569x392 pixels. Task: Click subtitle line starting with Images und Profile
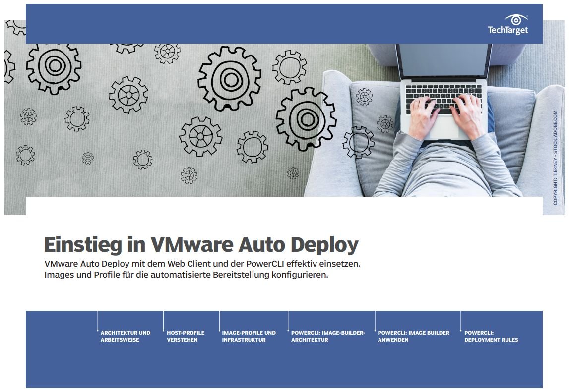coord(186,275)
